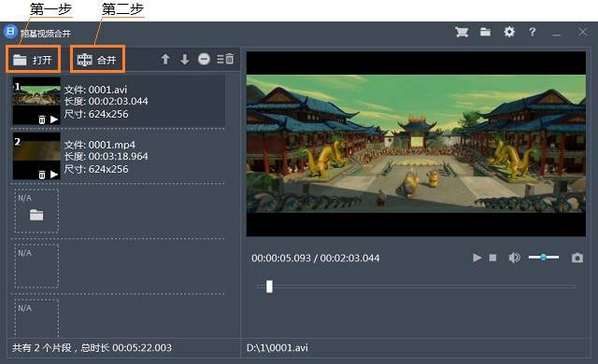This screenshot has width=598, height=364.
Task: Click the status text 共有 2 个片段
Action: tap(41, 347)
